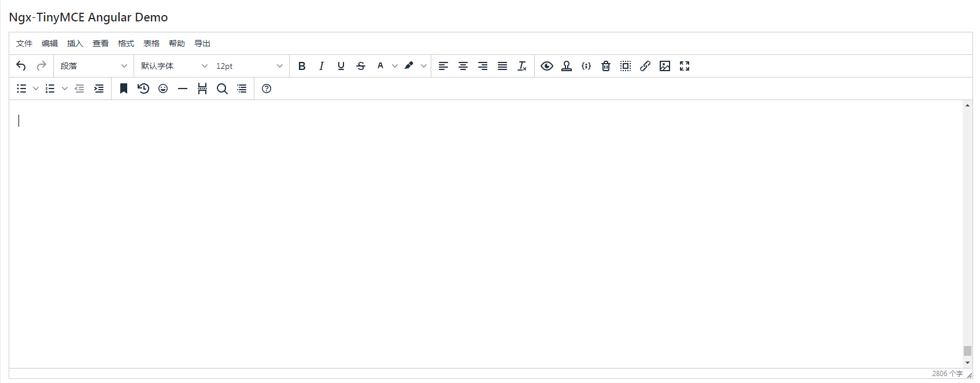Open the 查看 menu
This screenshot has width=980, height=383.
point(101,43)
